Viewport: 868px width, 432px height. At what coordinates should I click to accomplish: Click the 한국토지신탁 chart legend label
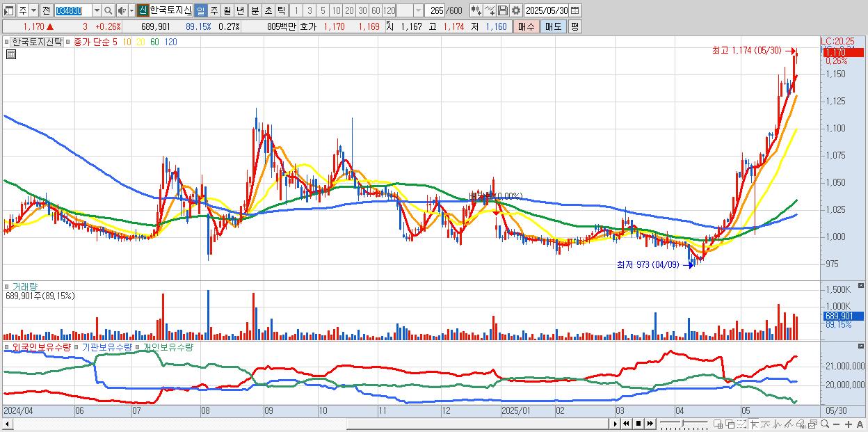pos(37,42)
